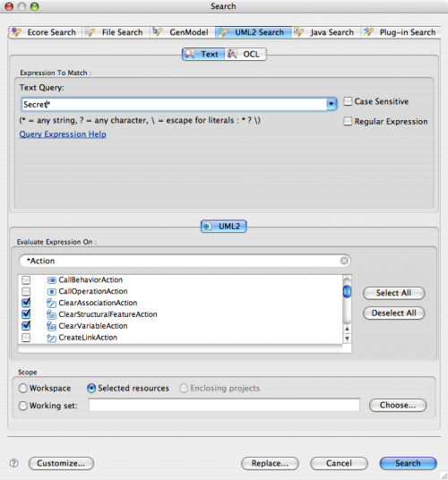Click the help question mark icon
This screenshot has height=480, width=448.
13,463
